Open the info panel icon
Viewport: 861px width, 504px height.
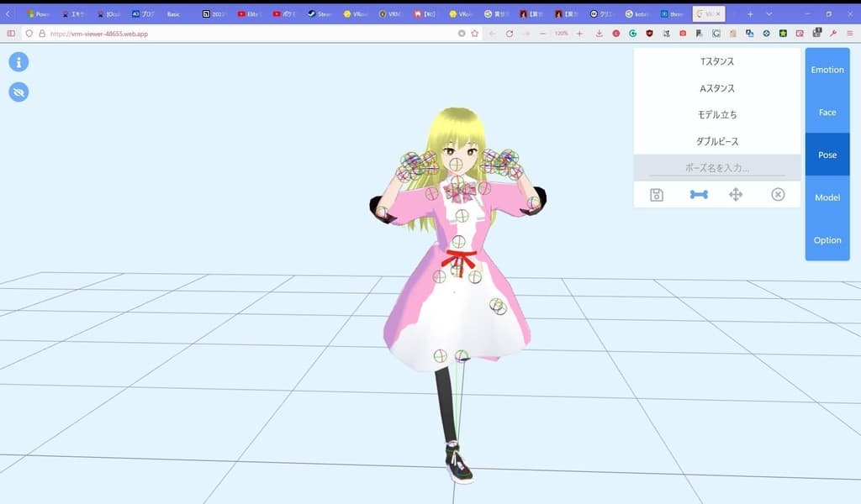click(18, 62)
